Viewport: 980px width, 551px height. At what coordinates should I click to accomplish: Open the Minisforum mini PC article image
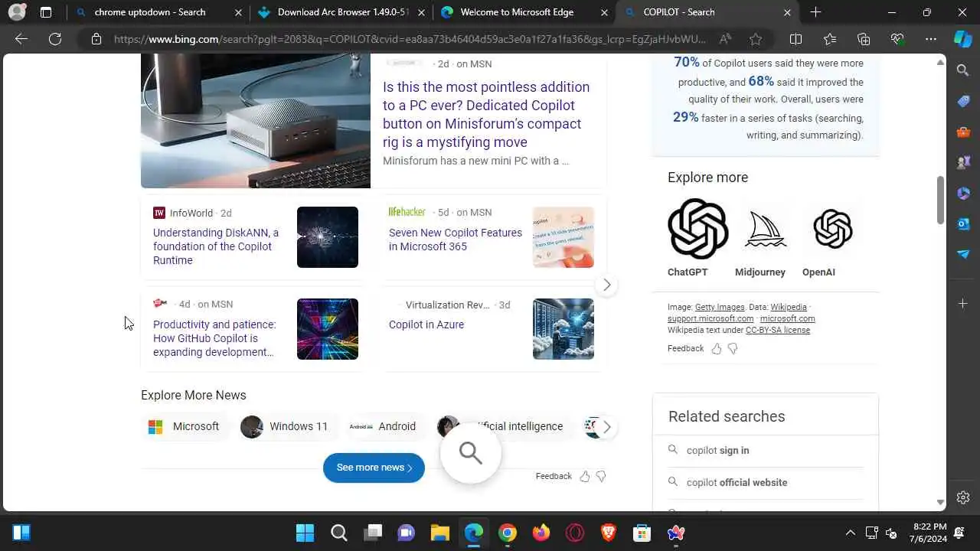(256, 121)
